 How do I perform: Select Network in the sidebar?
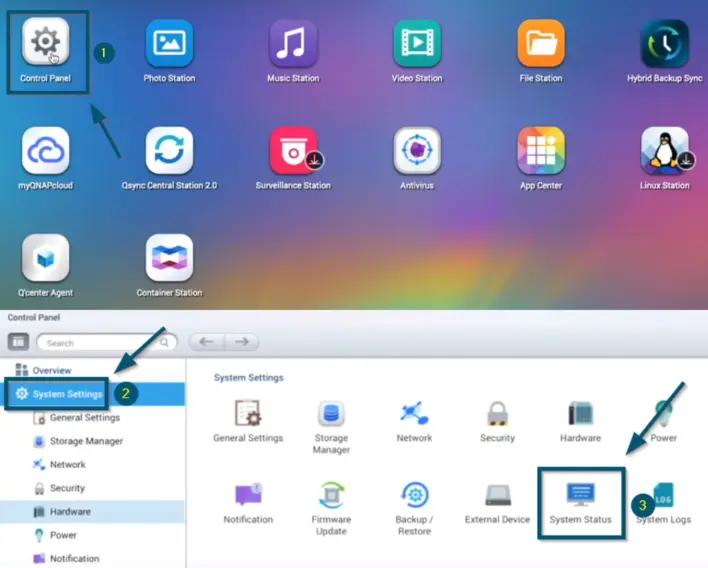coord(93,465)
